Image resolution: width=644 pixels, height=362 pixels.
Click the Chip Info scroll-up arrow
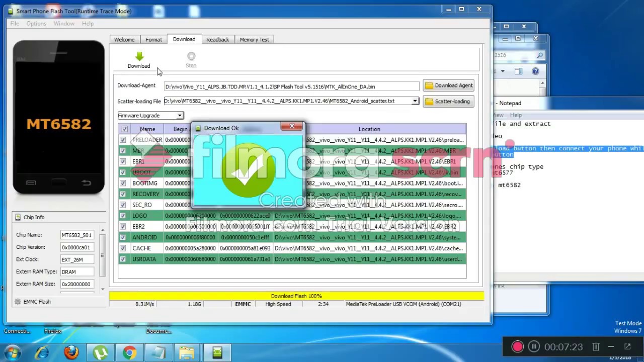(103, 231)
